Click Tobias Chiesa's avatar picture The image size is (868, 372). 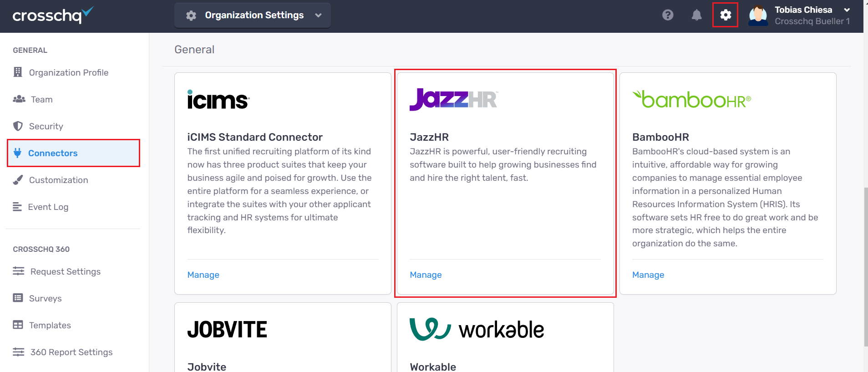(x=758, y=15)
